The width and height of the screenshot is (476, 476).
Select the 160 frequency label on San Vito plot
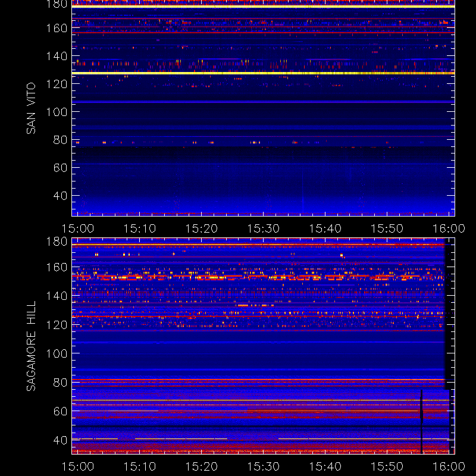57,28
